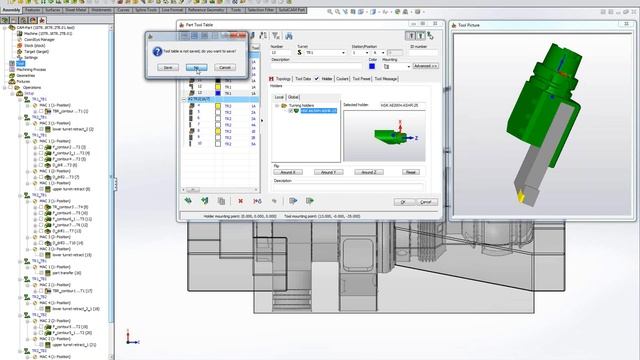Image resolution: width=640 pixels, height=360 pixels.
Task: Click the tool Description input field
Action: (316, 66)
